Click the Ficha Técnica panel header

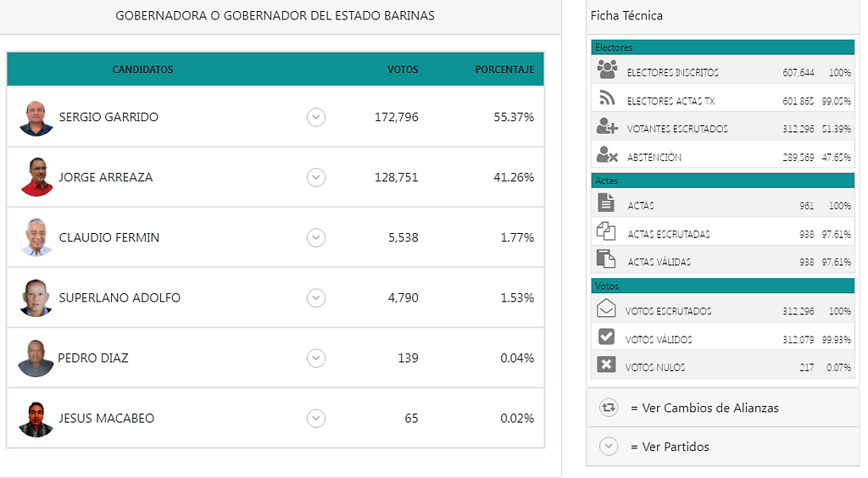[x=626, y=16]
